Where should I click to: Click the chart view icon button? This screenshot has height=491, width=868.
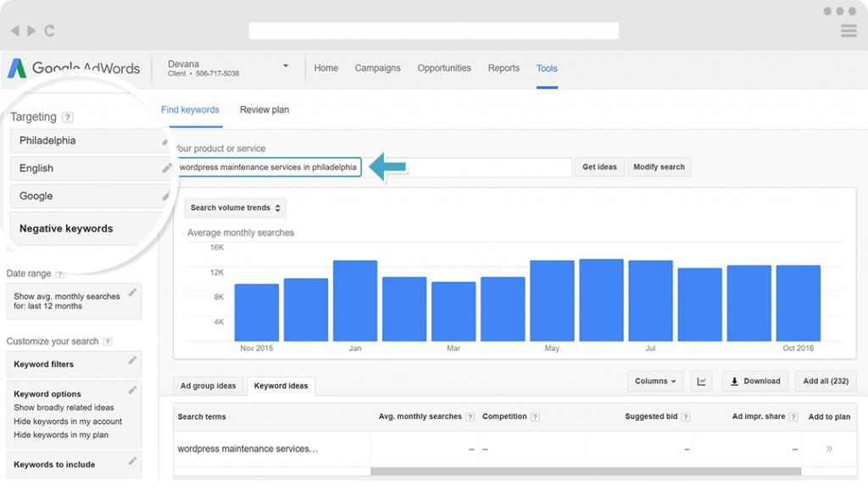[701, 382]
